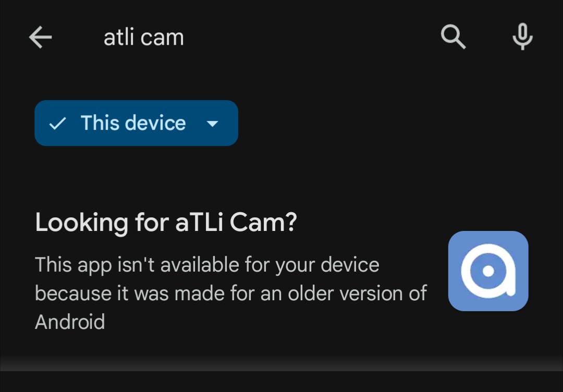Edit the "atli cam" search text
Image resolution: width=563 pixels, height=392 pixels.
[144, 38]
